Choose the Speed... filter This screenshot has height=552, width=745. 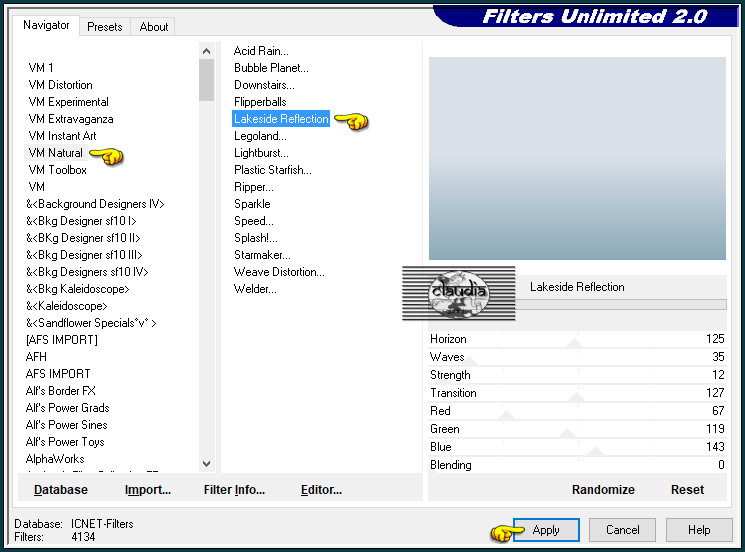[254, 221]
